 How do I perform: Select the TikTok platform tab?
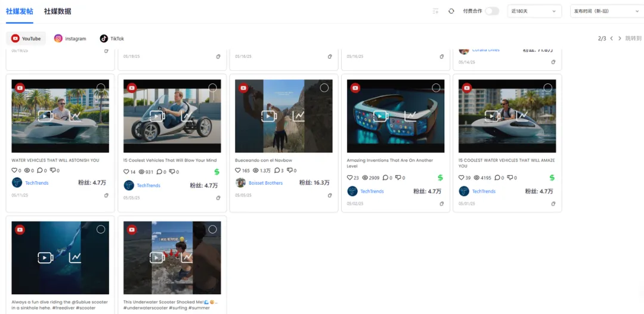(112, 39)
